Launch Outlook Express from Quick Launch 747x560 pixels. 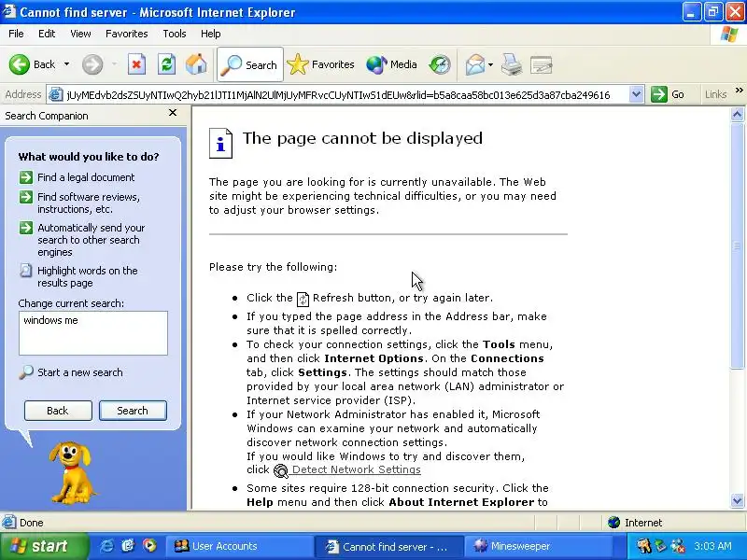(x=128, y=546)
